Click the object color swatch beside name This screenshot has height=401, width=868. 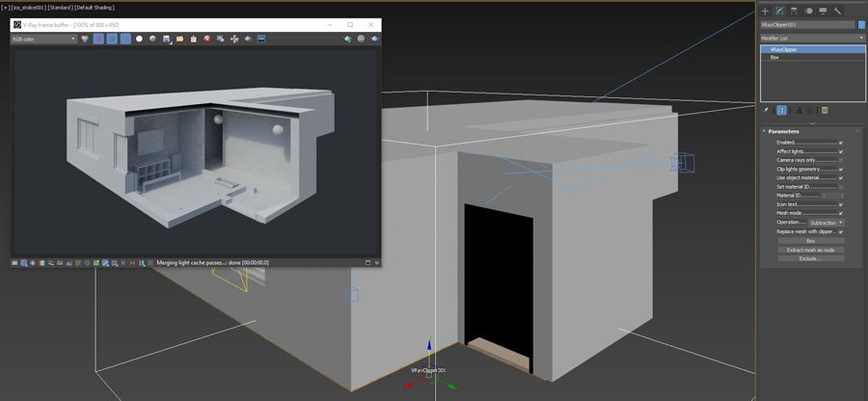858,25
